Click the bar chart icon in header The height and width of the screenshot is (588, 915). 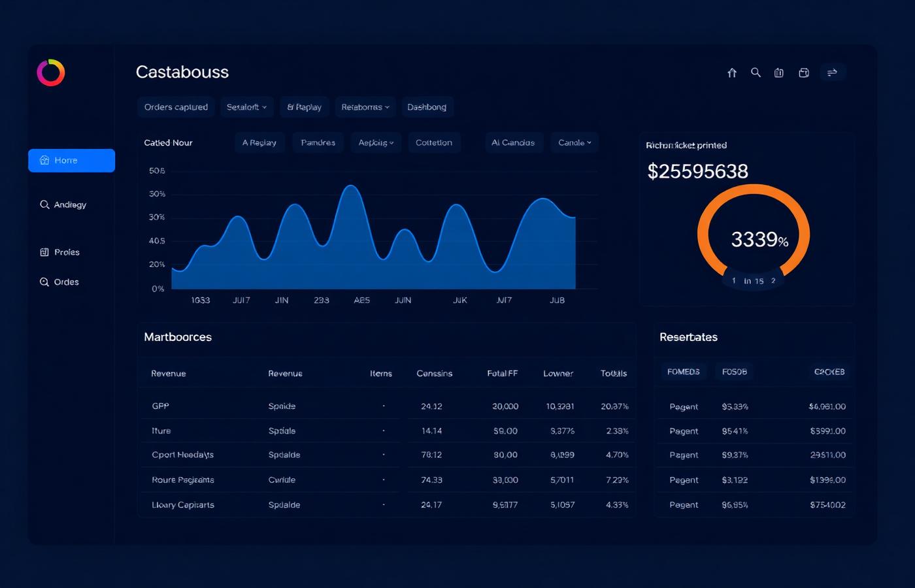[779, 73]
